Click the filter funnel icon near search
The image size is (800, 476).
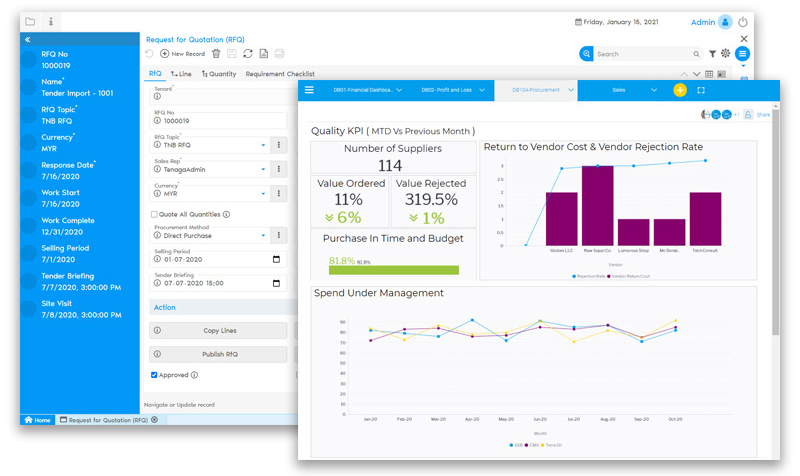pos(712,54)
